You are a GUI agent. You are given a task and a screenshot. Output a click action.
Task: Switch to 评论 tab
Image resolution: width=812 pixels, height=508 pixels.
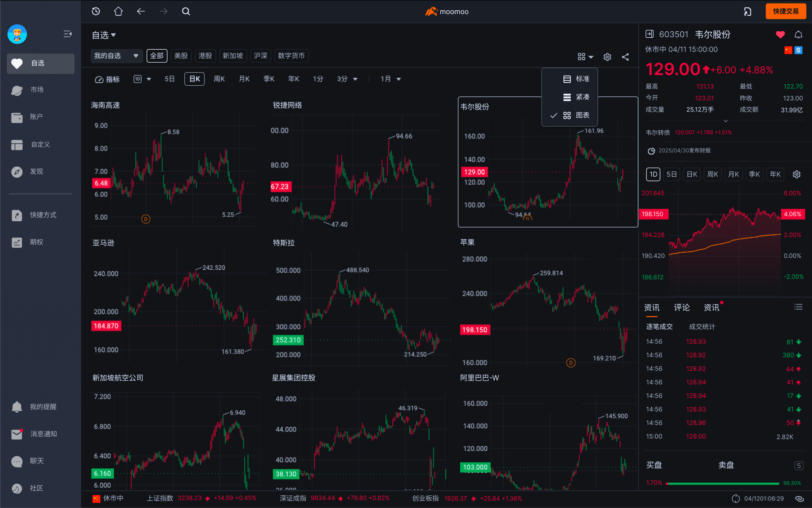click(x=682, y=308)
